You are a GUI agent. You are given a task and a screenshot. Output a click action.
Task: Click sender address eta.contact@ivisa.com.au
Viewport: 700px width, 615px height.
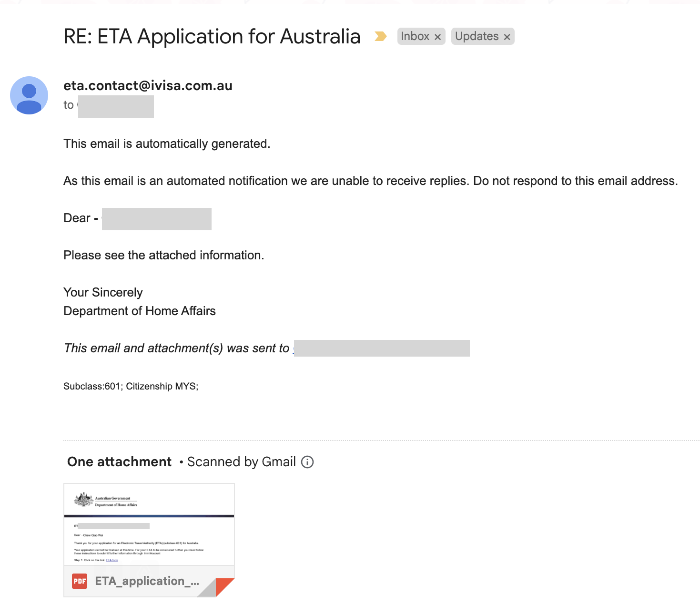148,86
